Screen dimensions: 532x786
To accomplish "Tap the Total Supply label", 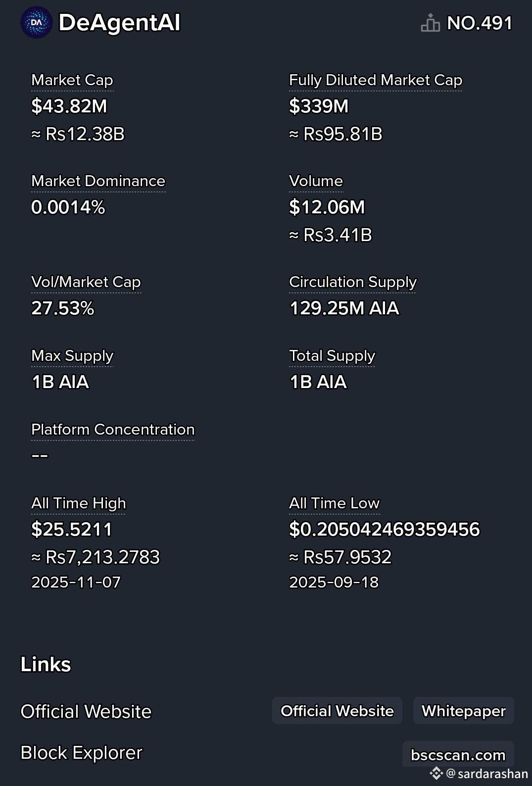I will coord(332,356).
